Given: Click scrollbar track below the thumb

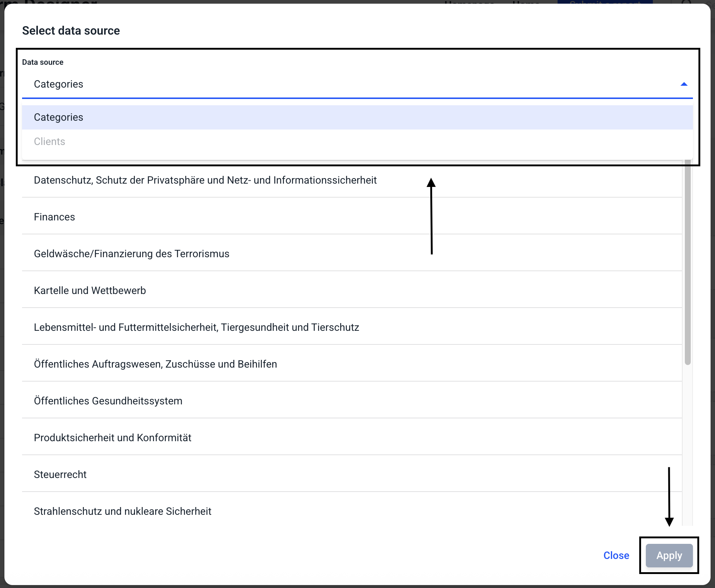Looking at the screenshot, I should coord(687,442).
